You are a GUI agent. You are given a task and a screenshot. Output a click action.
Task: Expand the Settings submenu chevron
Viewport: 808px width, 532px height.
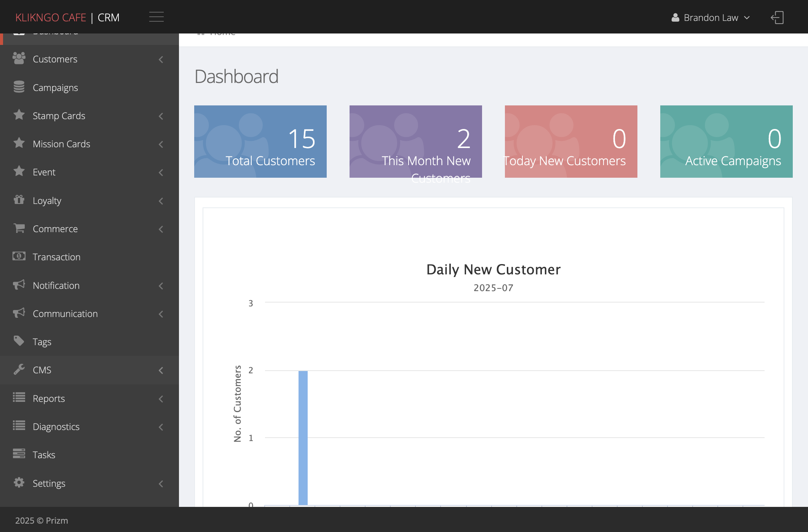[x=161, y=484]
